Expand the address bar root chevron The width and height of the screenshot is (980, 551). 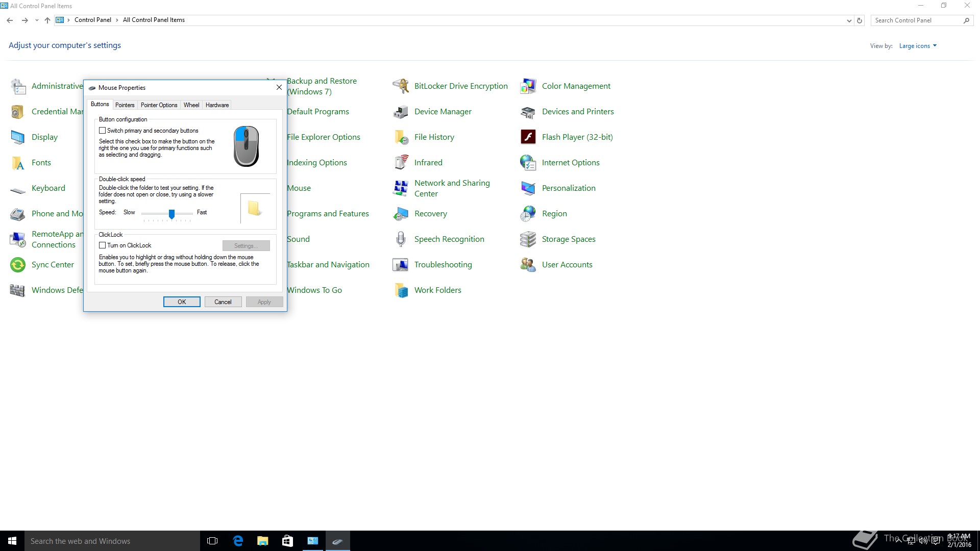pyautogui.click(x=68, y=20)
